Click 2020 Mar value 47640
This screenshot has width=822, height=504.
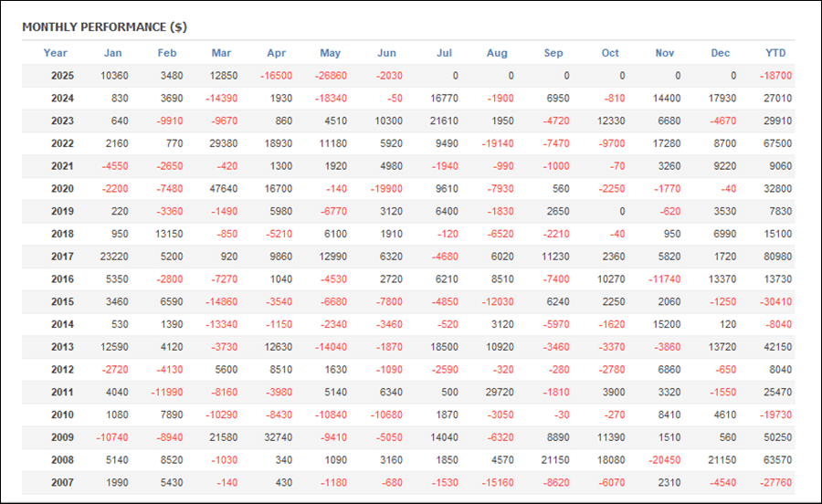pyautogui.click(x=224, y=189)
